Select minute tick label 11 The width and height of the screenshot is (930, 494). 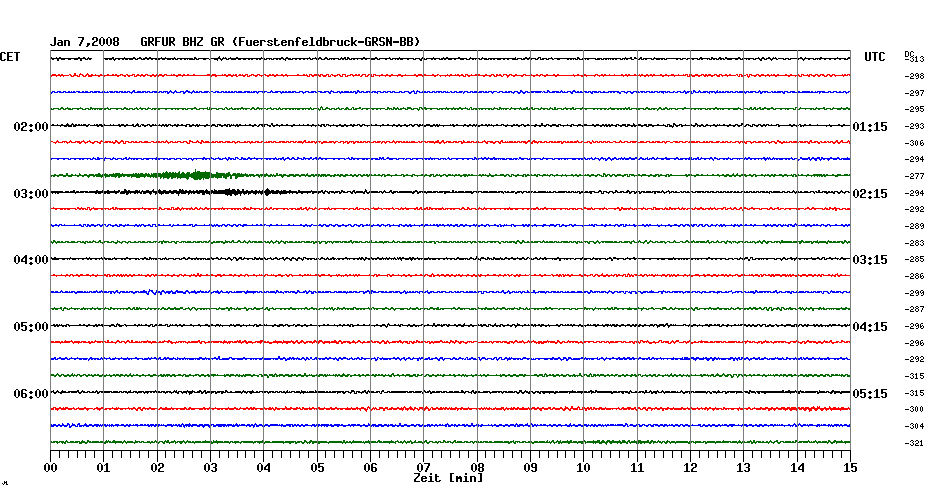tap(637, 468)
